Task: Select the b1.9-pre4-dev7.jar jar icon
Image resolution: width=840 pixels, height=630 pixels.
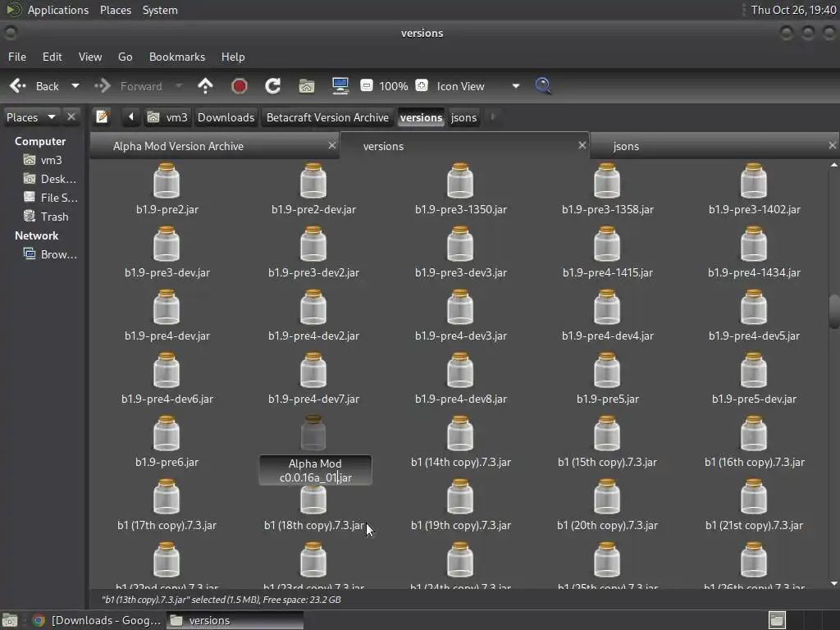Action: point(313,371)
